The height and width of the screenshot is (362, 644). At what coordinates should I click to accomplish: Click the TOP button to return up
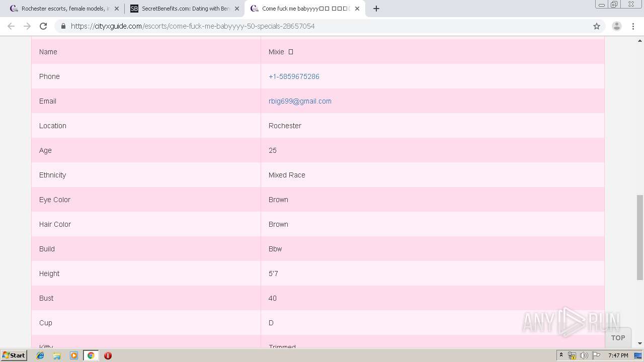(x=618, y=338)
